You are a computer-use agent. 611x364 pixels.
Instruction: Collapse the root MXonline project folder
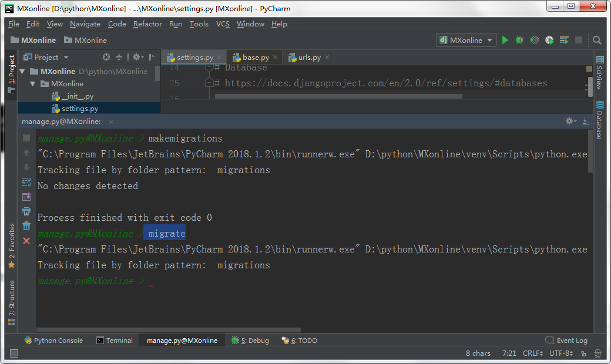coord(22,71)
